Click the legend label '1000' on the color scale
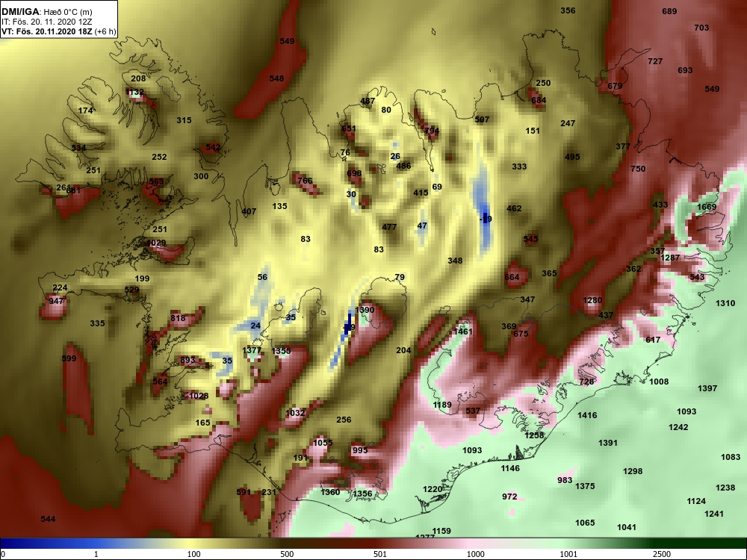The width and height of the screenshot is (747, 560). coord(476,554)
